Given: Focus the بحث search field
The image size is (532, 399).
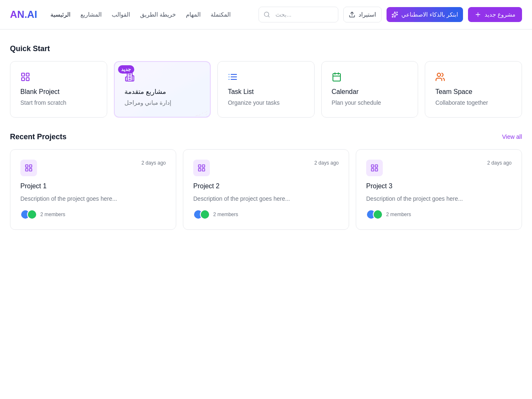Looking at the screenshot, I should point(298,15).
